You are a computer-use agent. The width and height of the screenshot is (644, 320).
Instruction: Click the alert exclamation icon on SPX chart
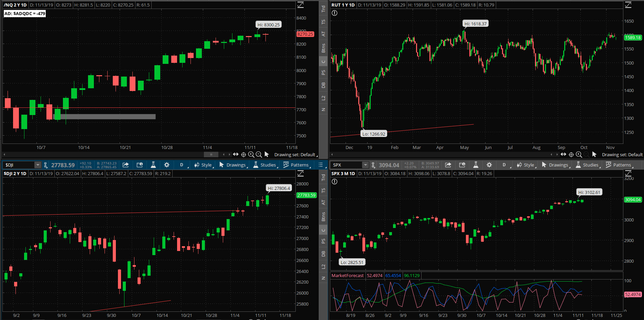coord(335,182)
